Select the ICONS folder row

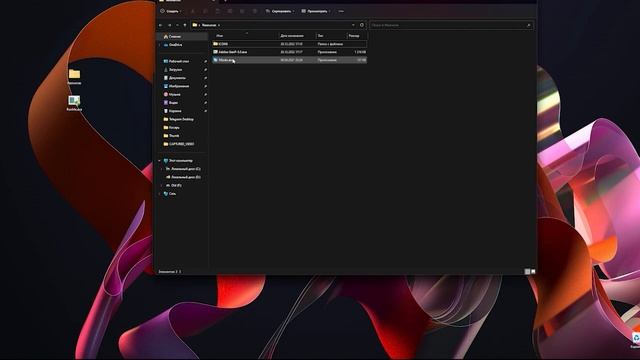(289, 44)
